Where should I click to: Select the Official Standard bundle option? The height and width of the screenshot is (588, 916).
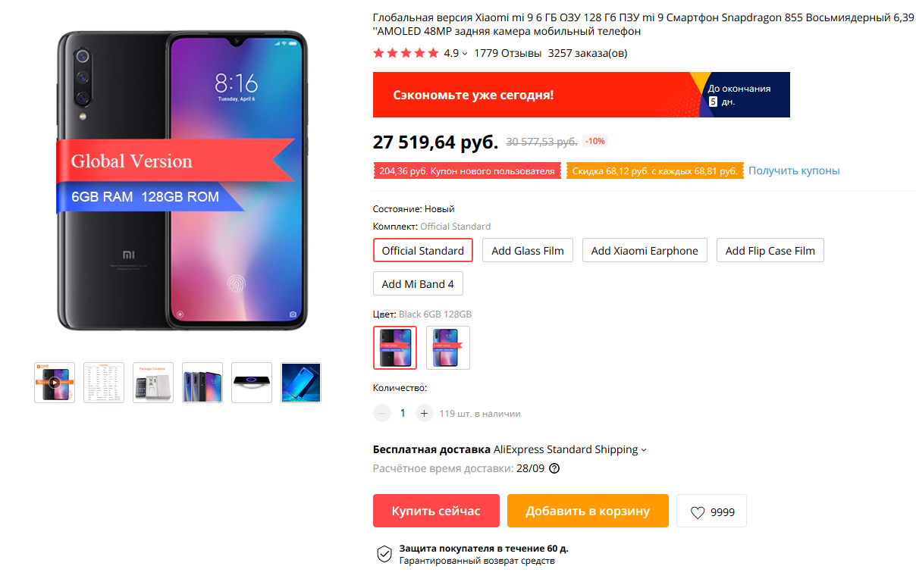click(423, 251)
